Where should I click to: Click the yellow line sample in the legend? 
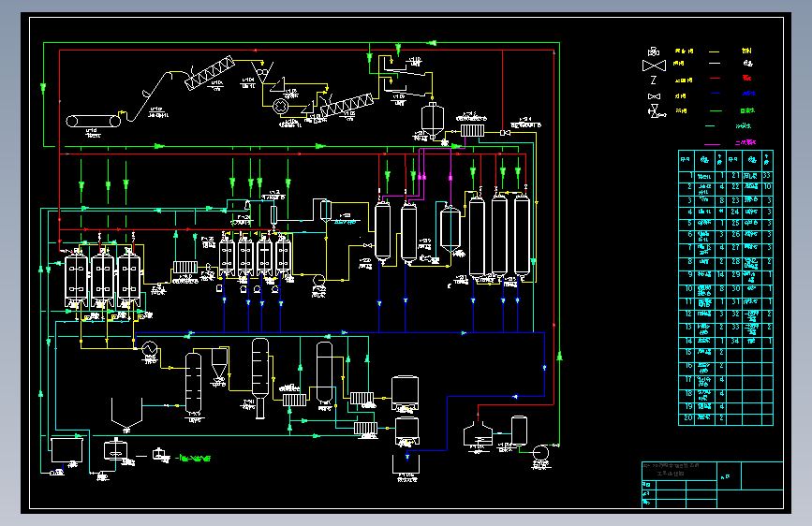[714, 51]
